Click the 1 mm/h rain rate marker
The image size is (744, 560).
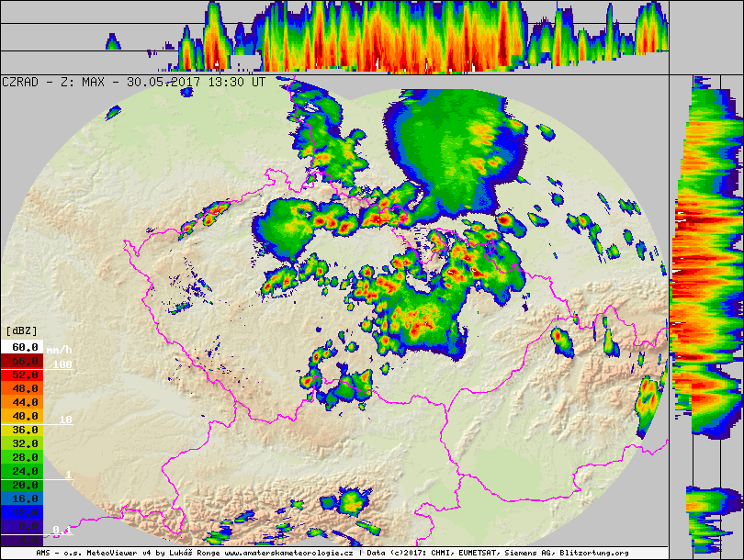pos(68,475)
